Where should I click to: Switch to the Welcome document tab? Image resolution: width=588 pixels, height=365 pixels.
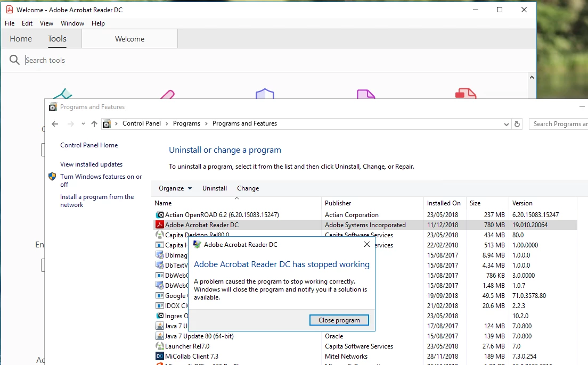click(x=130, y=39)
